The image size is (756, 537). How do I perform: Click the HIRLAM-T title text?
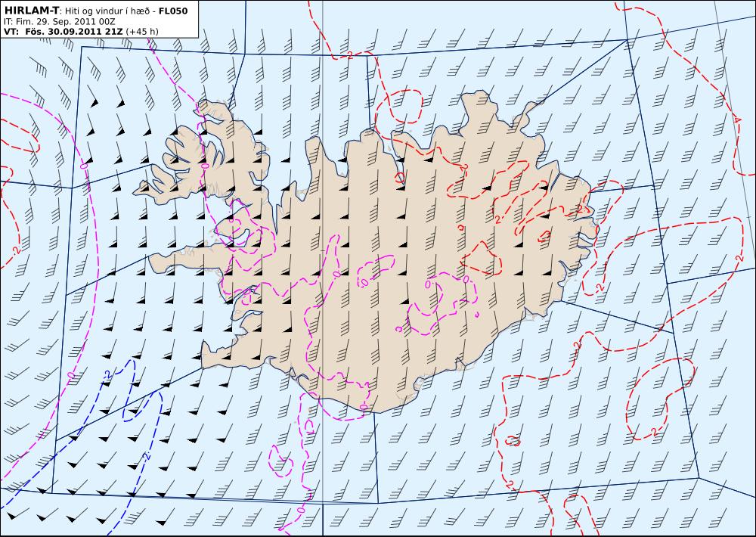pos(31,11)
